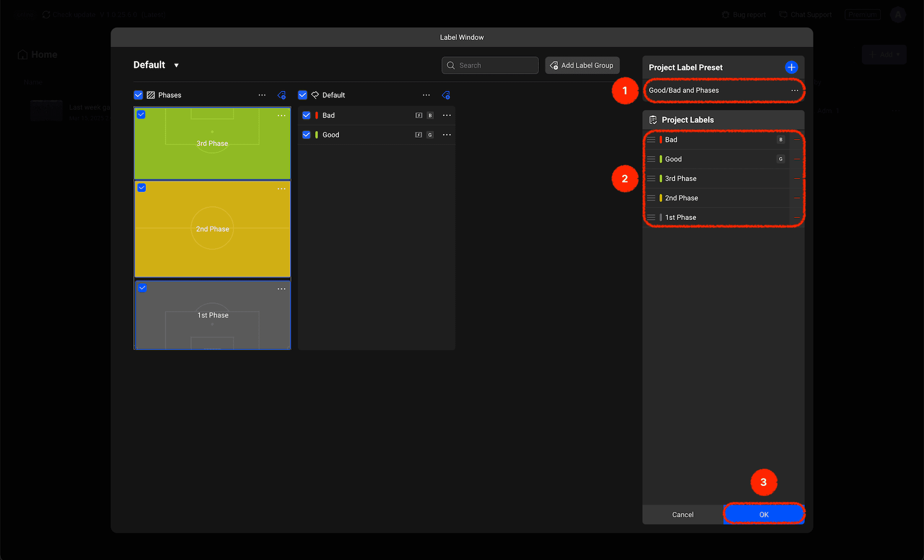The image size is (924, 560).
Task: Open more options for the Good label
Action: click(447, 135)
